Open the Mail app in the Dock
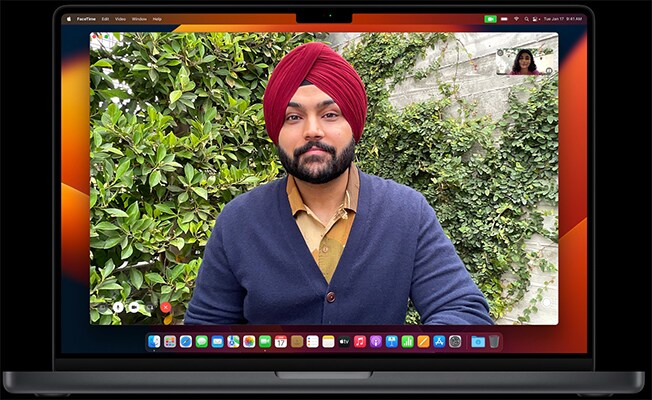The height and width of the screenshot is (400, 652). click(217, 341)
